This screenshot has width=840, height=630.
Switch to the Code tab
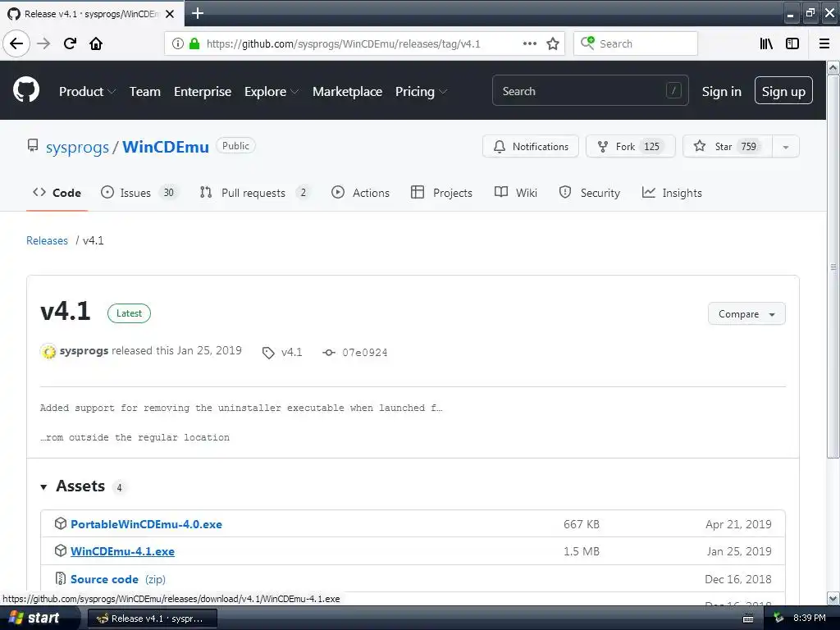click(x=57, y=193)
